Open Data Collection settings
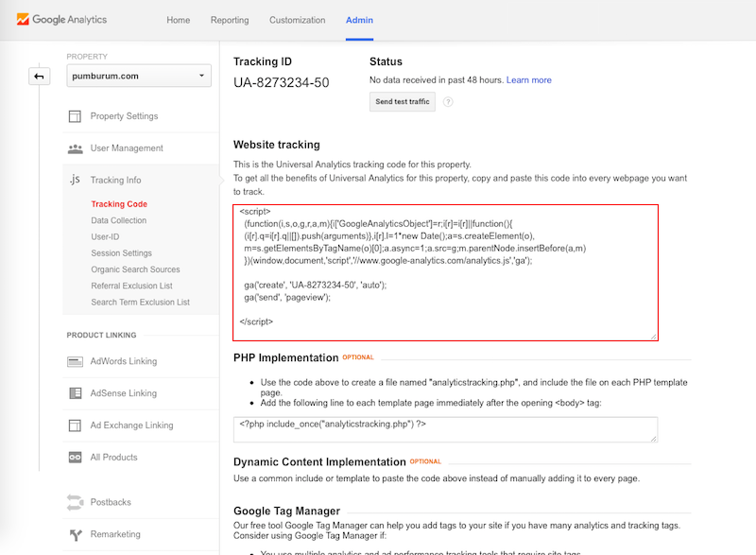The image size is (756, 555). click(x=119, y=220)
